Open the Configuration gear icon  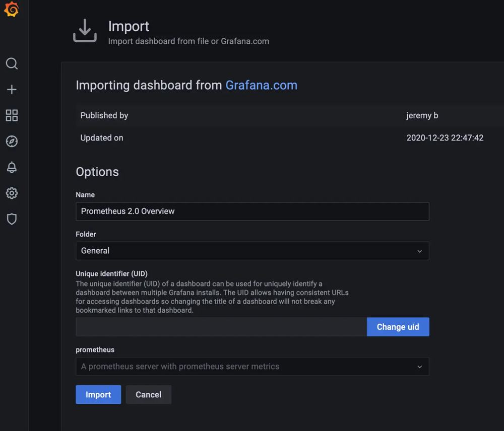coord(12,193)
